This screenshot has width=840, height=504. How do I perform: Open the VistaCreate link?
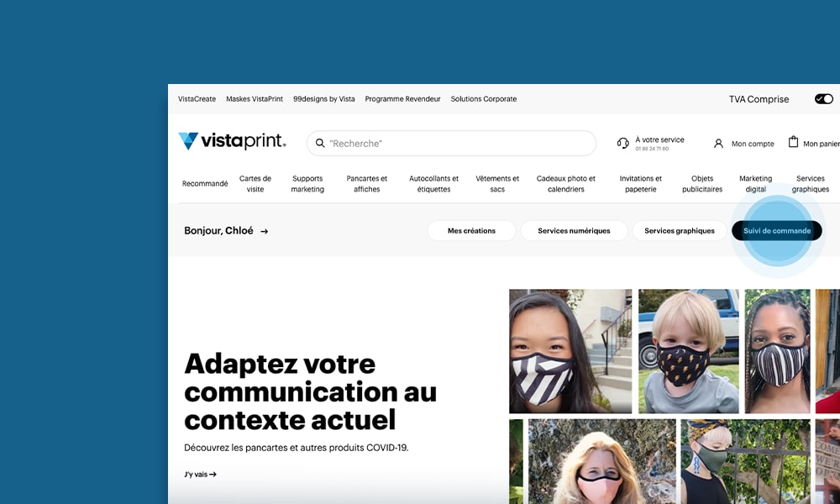point(197,99)
